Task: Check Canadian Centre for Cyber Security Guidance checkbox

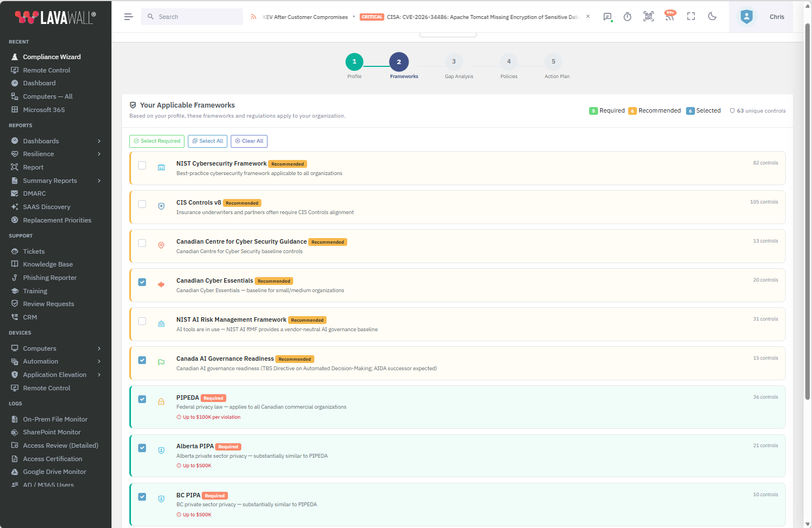Action: 142,243
